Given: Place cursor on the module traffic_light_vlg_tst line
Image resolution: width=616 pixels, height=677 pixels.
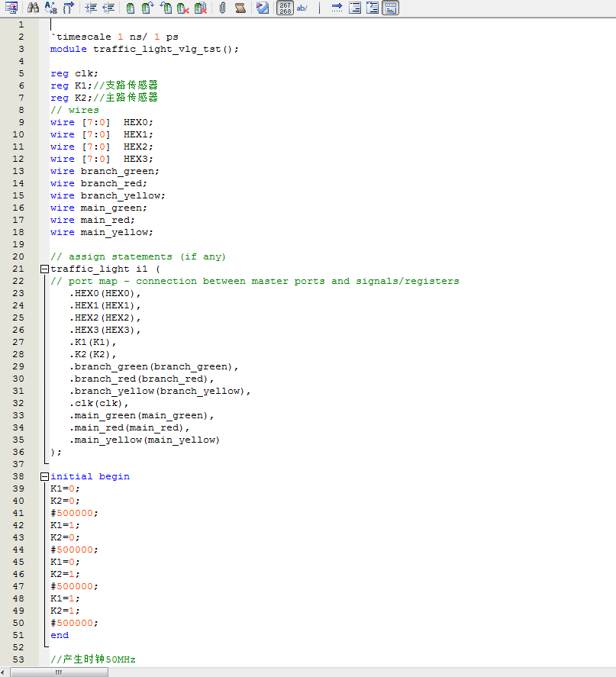Looking at the screenshot, I should [x=145, y=49].
